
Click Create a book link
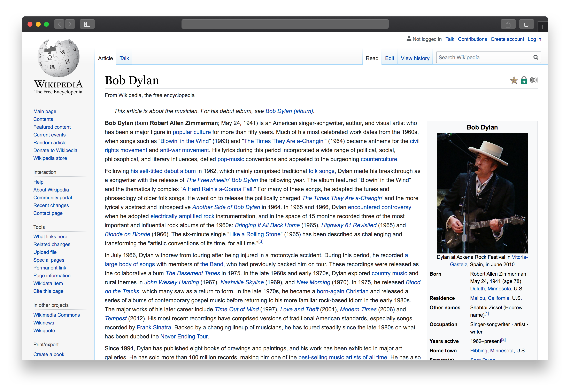pyautogui.click(x=49, y=354)
